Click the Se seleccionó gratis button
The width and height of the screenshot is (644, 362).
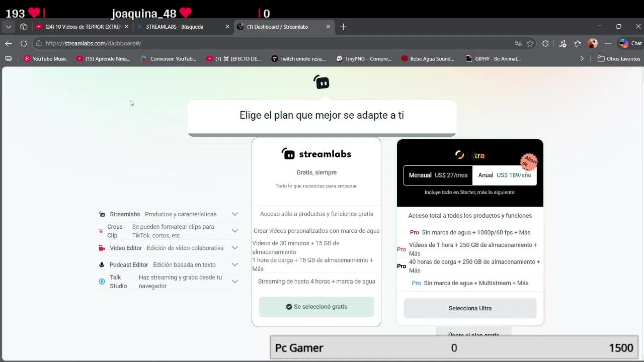point(316,307)
